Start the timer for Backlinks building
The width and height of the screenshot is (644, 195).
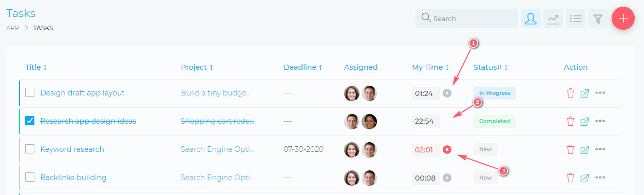pyautogui.click(x=447, y=178)
